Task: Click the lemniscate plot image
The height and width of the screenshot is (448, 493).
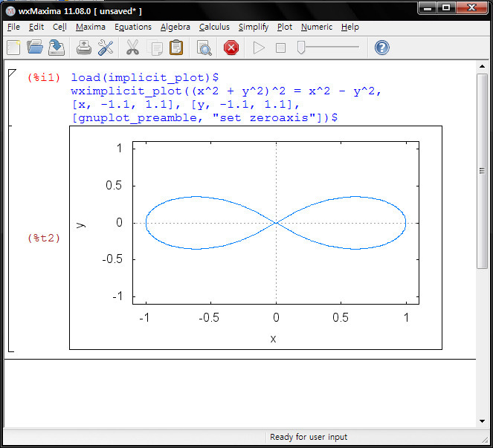Action: click(x=256, y=238)
